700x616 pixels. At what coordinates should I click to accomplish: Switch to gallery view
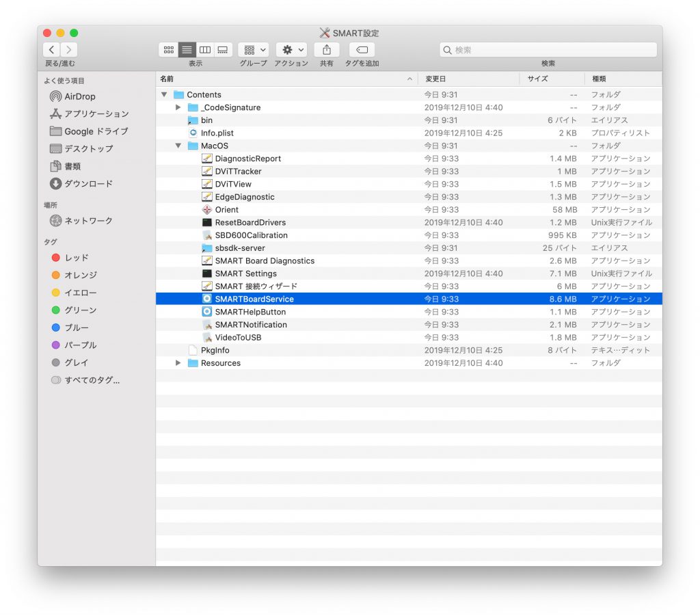[223, 49]
